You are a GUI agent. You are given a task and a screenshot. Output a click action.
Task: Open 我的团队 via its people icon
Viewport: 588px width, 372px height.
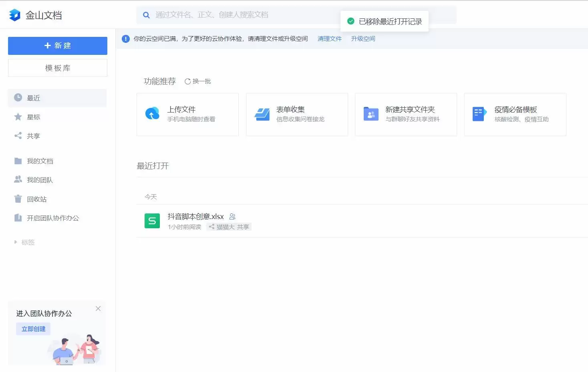[x=18, y=179]
